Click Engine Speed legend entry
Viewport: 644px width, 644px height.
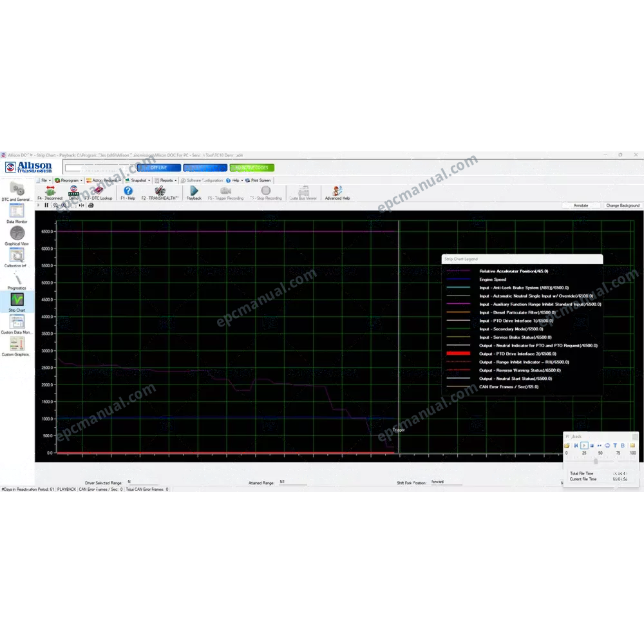click(x=493, y=279)
